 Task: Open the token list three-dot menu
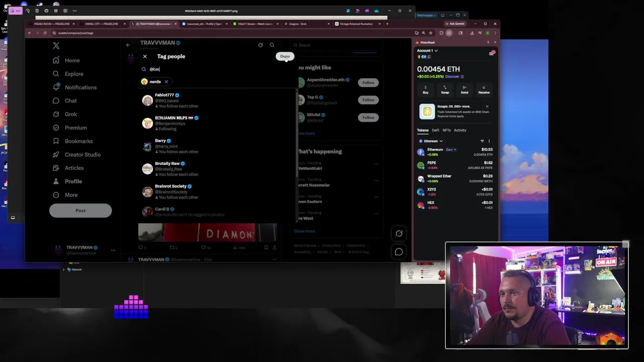pyautogui.click(x=489, y=141)
